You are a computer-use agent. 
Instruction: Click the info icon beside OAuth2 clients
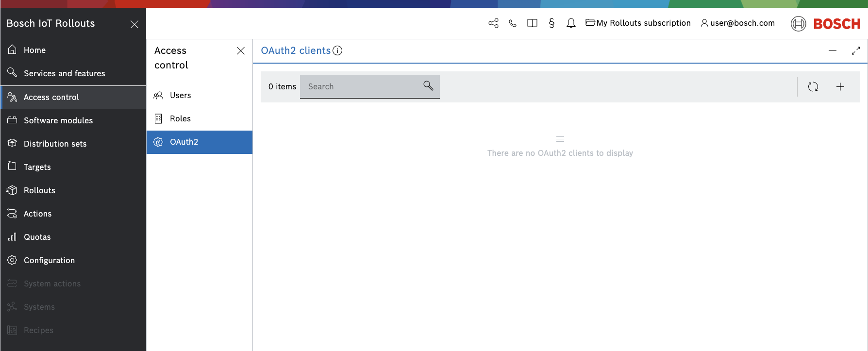(x=337, y=50)
